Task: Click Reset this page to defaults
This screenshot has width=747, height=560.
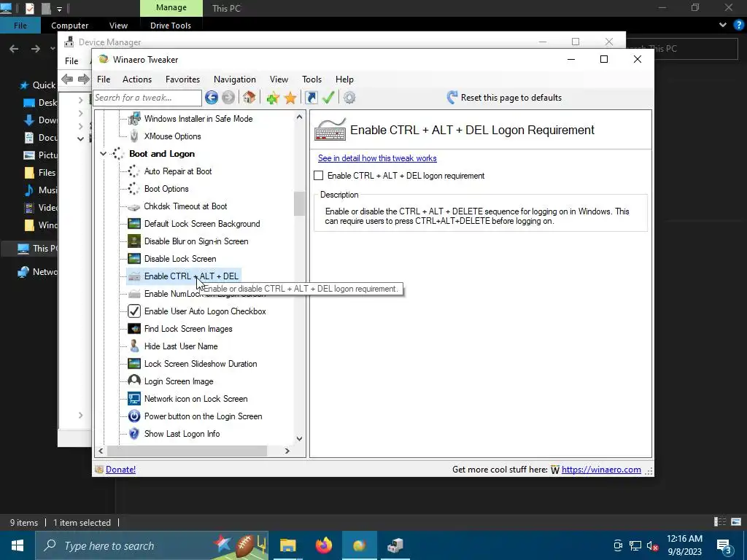Action: [504, 98]
